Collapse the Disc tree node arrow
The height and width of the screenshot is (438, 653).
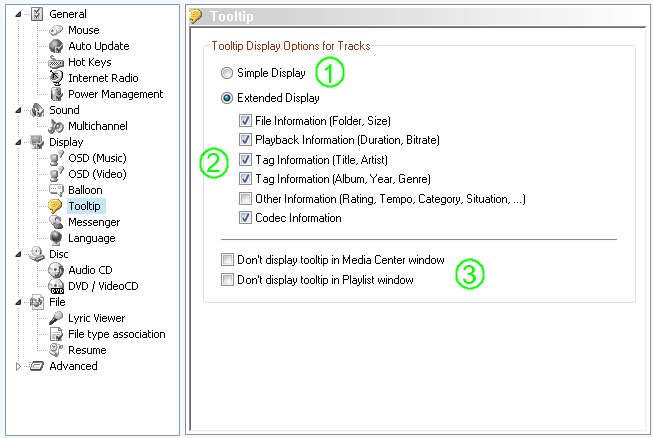[x=18, y=254]
